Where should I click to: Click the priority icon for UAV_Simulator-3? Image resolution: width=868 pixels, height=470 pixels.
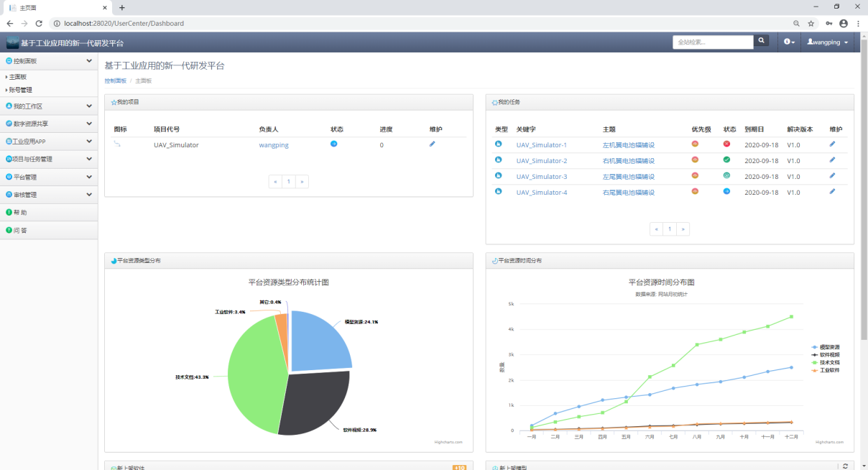tap(695, 176)
